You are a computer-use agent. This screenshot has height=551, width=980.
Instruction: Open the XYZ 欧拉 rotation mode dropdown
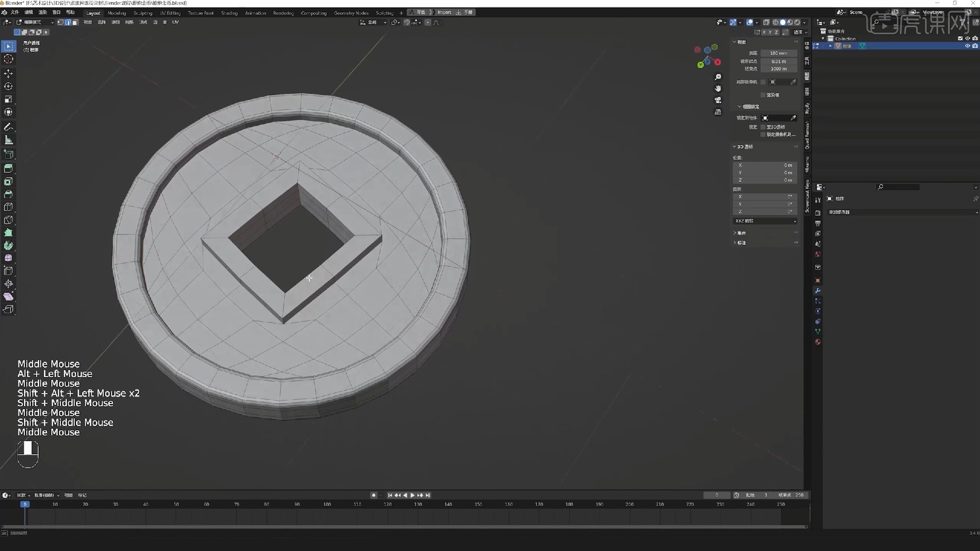point(765,221)
